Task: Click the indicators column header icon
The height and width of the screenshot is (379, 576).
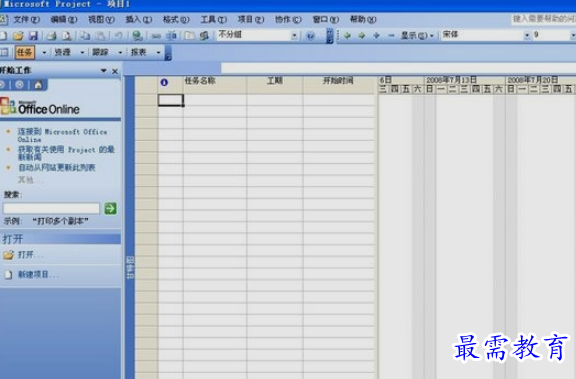Action: click(164, 82)
